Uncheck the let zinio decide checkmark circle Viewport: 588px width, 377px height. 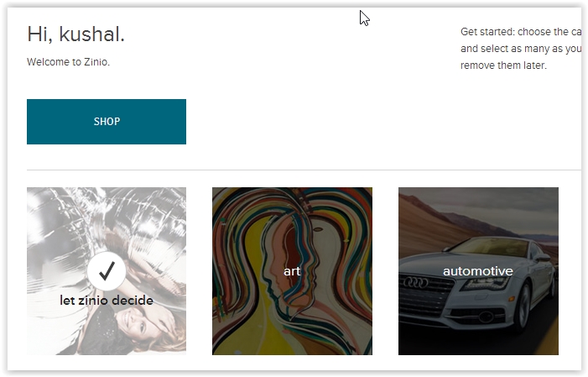click(x=107, y=271)
